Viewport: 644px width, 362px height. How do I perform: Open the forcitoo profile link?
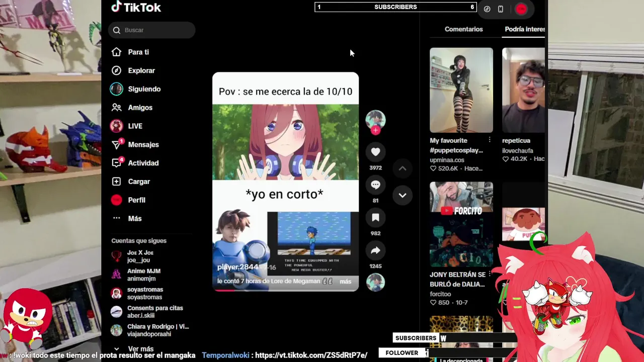(440, 294)
